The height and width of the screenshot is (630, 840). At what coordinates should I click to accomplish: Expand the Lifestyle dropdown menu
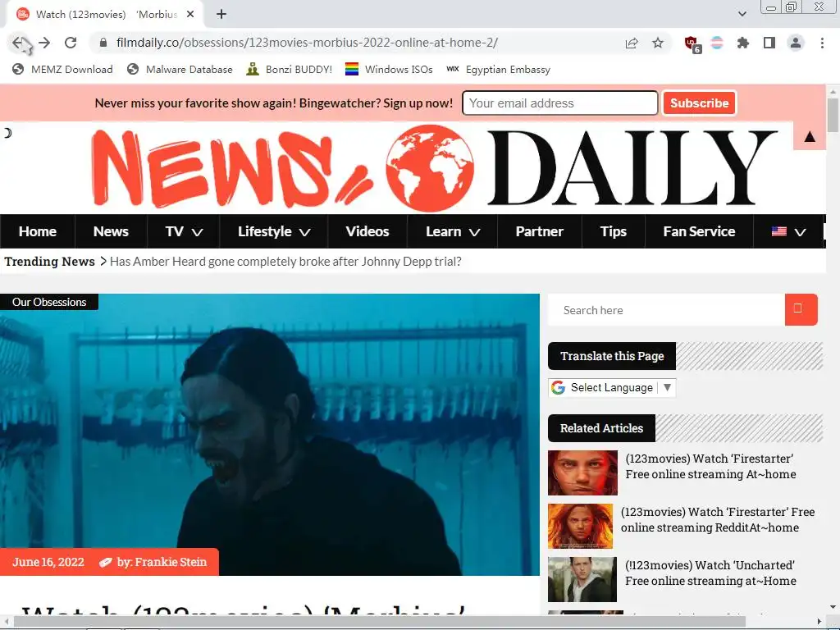pos(274,231)
